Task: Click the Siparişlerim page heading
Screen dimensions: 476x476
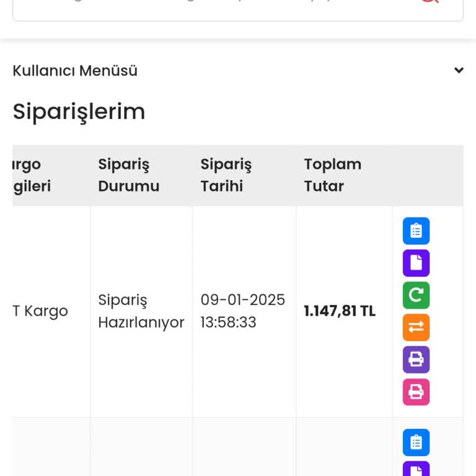Action: pos(79,112)
